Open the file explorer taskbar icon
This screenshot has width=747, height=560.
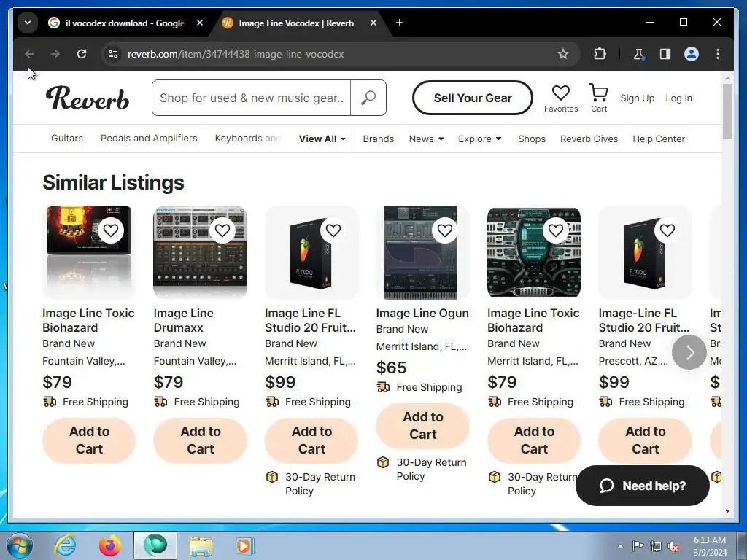point(201,545)
